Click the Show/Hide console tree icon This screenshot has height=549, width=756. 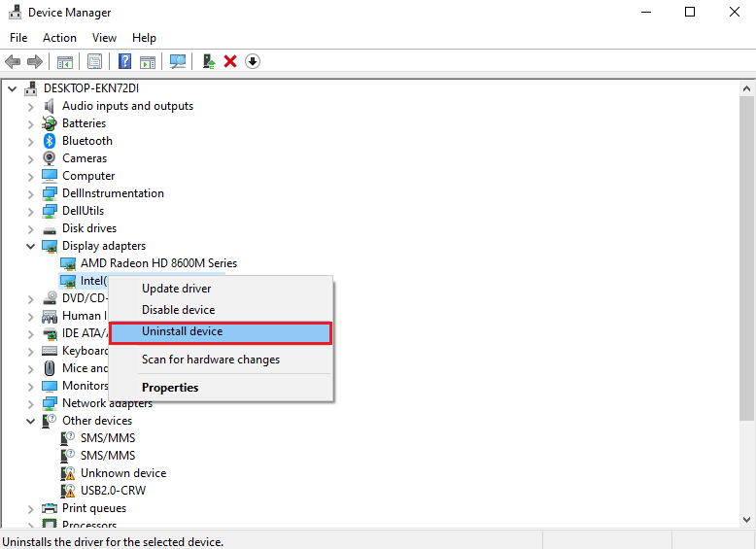[65, 61]
